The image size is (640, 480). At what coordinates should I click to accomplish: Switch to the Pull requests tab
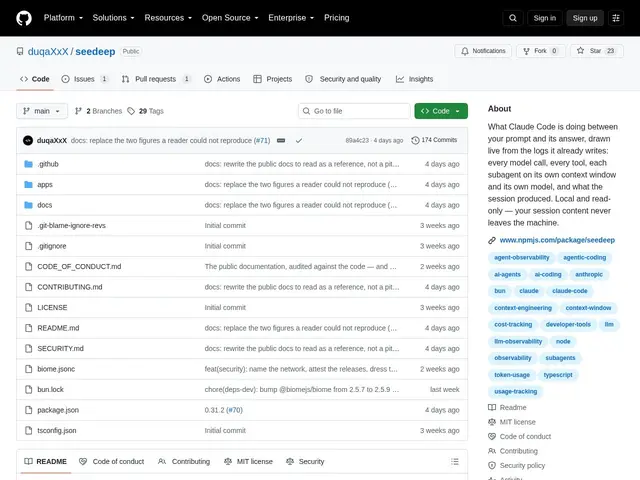click(x=156, y=79)
